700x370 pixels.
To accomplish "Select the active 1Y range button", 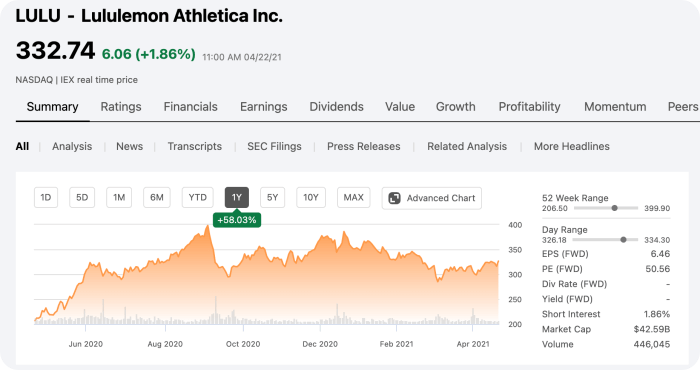I will click(237, 197).
